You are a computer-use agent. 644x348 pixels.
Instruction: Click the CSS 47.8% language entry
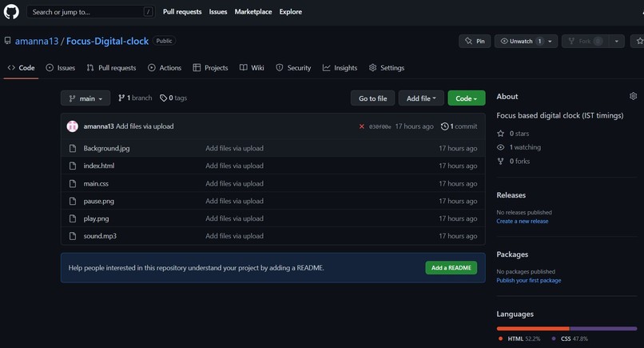569,338
